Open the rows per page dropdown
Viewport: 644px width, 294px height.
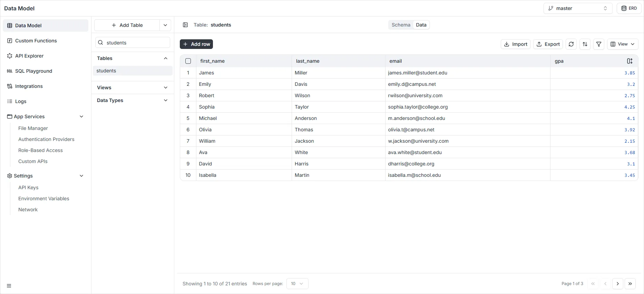click(x=297, y=284)
